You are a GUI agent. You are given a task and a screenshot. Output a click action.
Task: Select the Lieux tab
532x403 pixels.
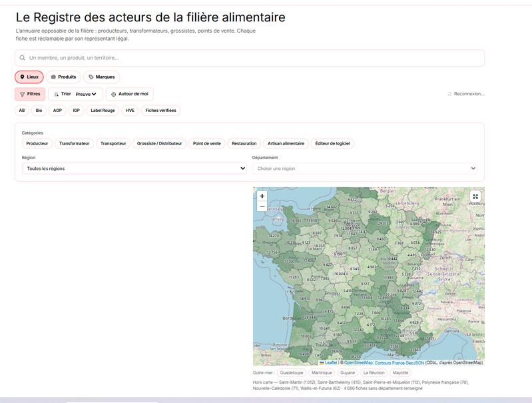click(29, 77)
